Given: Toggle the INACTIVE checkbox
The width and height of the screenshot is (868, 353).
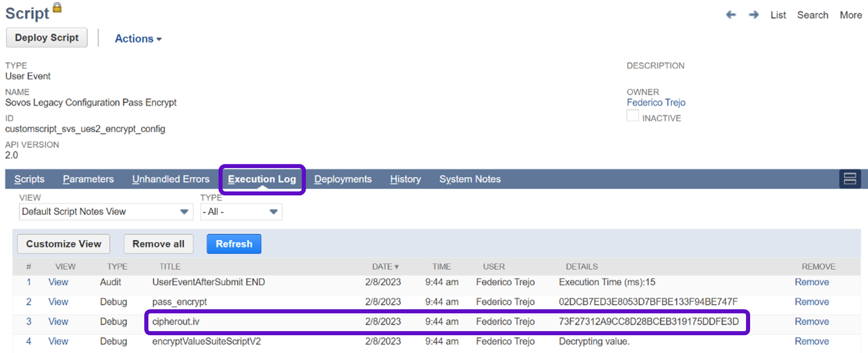Looking at the screenshot, I should coord(632,116).
